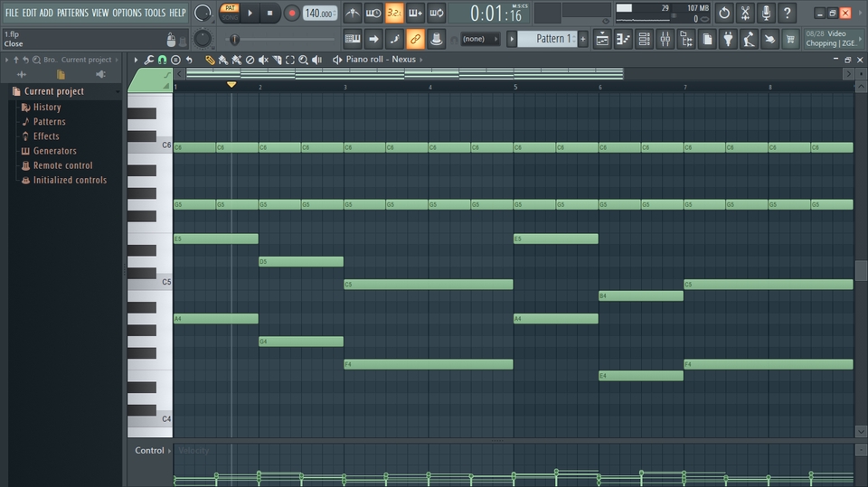Select the Pattern 1 name box
The height and width of the screenshot is (487, 868).
point(547,39)
